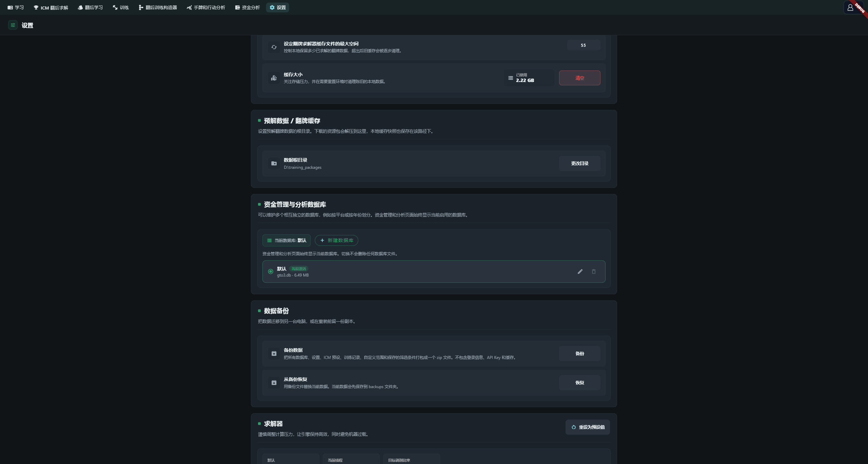Click the settings sliders icon beside 设置 title
Screen dimensions: 868x464
(13, 25)
